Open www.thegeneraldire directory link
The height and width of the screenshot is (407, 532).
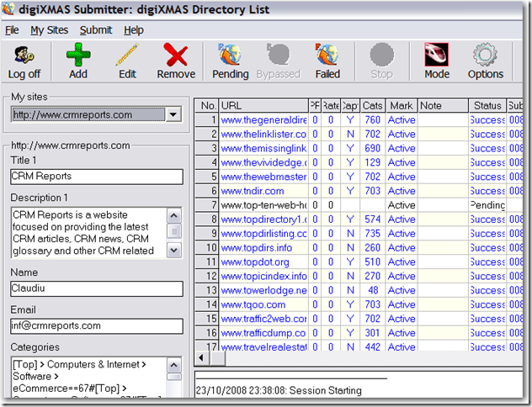tap(263, 120)
